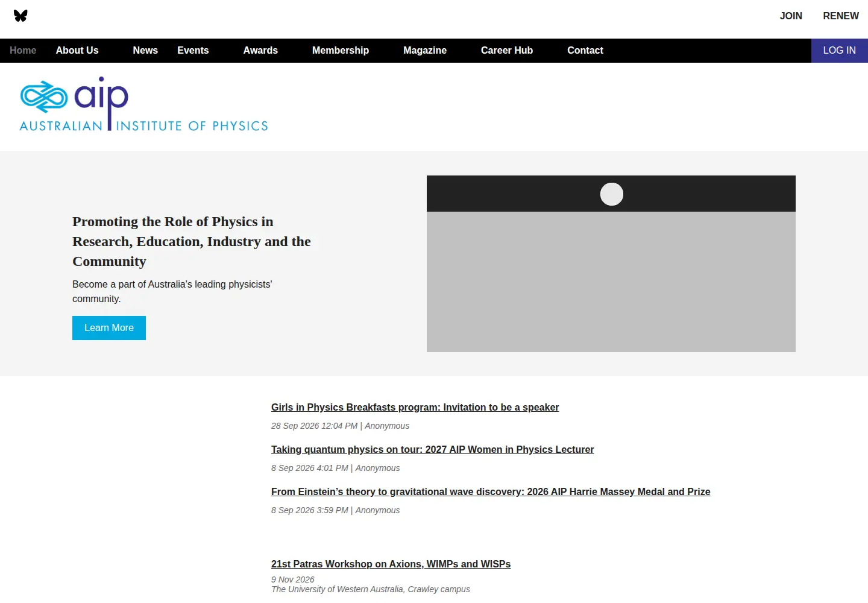This screenshot has width=868, height=603.
Task: Click 'The University of Western Australia, Crawley campus' text
Action: pos(371,589)
